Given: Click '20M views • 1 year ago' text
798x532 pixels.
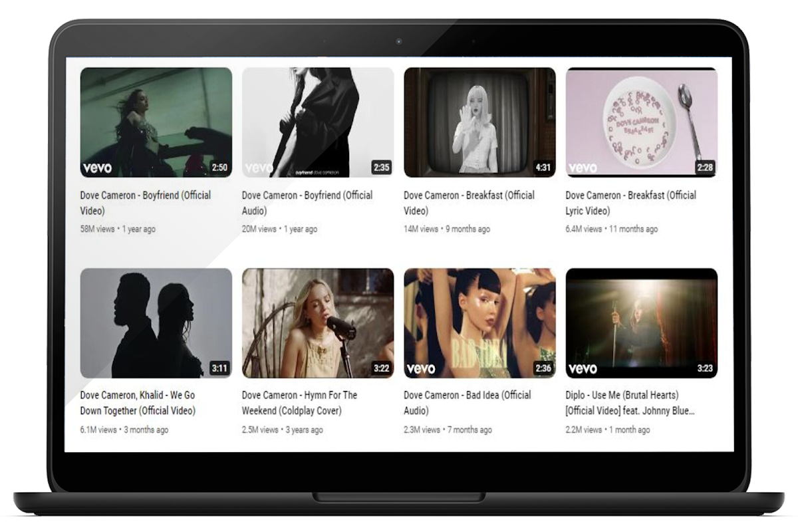Looking at the screenshot, I should click(x=280, y=229).
